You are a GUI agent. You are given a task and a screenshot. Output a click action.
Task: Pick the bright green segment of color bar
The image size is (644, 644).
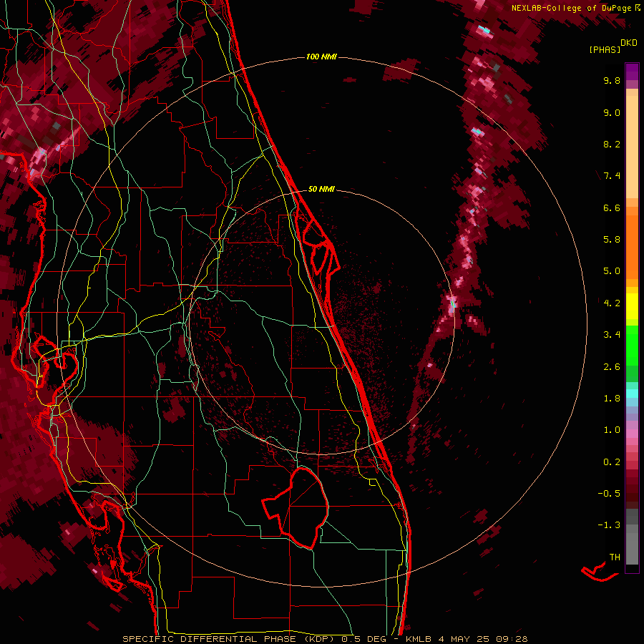[x=632, y=345]
